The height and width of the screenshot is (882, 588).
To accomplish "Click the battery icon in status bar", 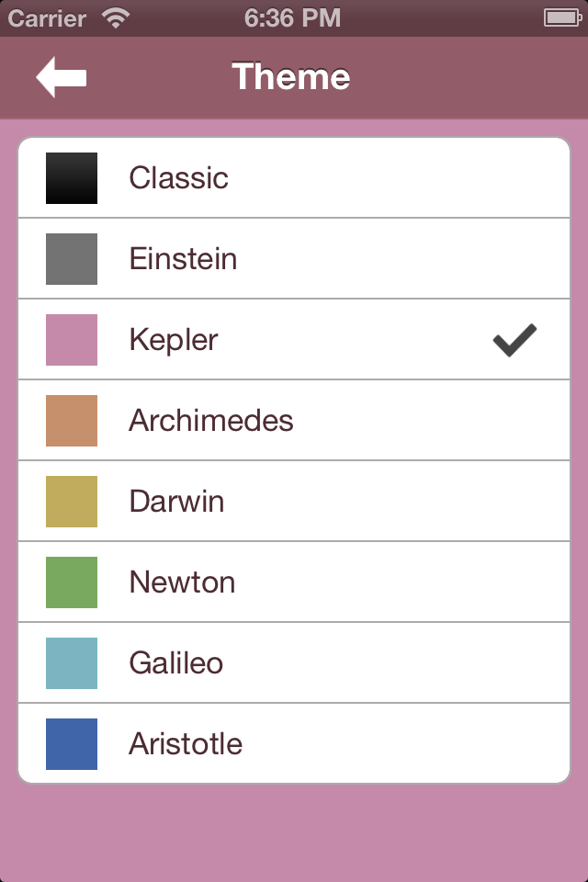I will 562,18.
